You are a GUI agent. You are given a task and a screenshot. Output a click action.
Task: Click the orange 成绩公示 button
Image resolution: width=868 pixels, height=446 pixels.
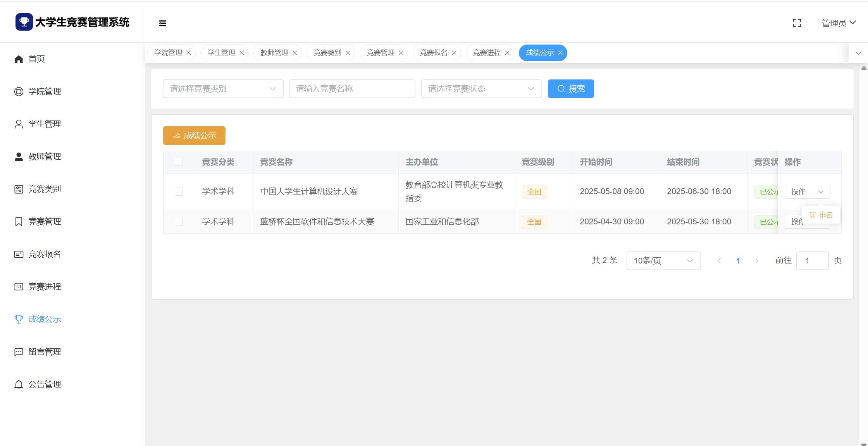[x=194, y=136]
